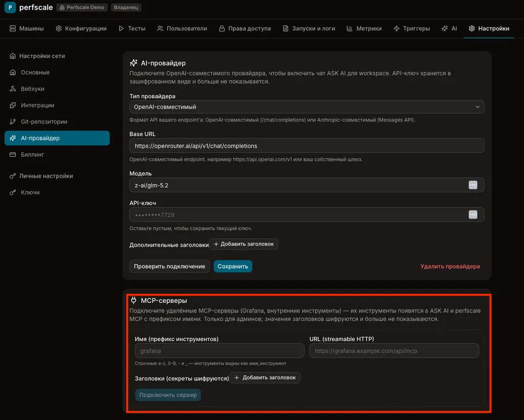Click the icon button inside API-ключ field

473,214
